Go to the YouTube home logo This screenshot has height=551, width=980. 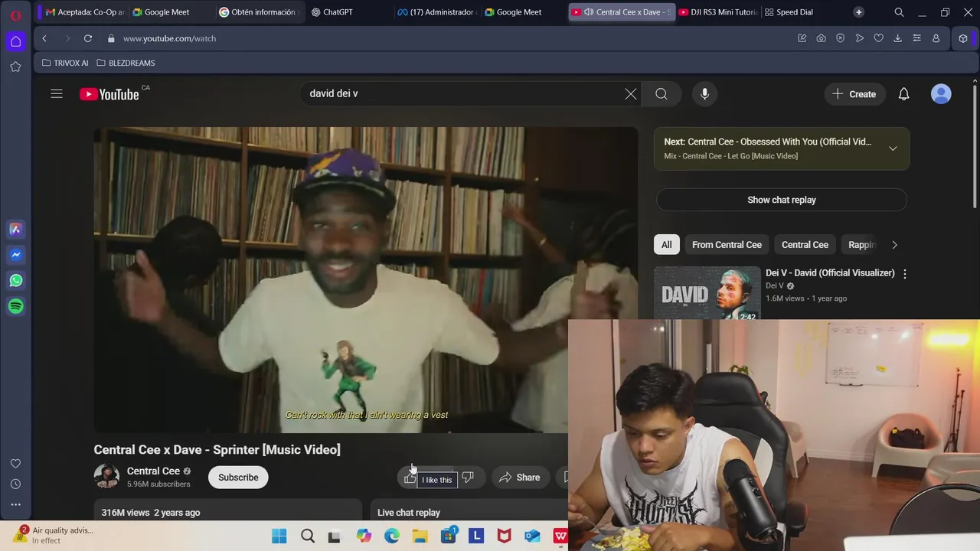tap(109, 94)
